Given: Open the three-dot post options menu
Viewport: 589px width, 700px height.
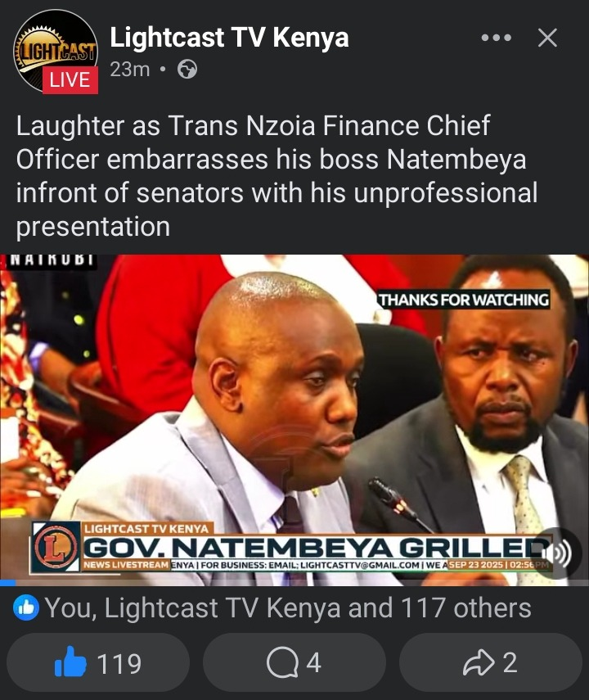Looking at the screenshot, I should (x=497, y=38).
